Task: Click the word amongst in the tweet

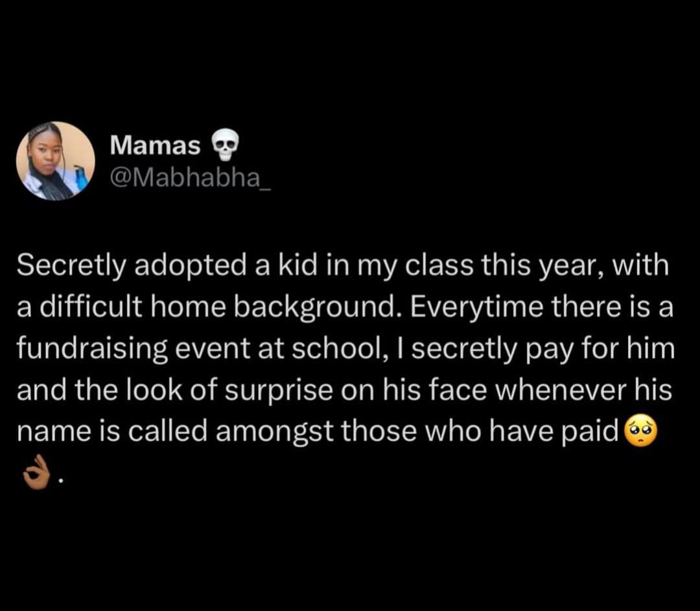Action: point(275,433)
